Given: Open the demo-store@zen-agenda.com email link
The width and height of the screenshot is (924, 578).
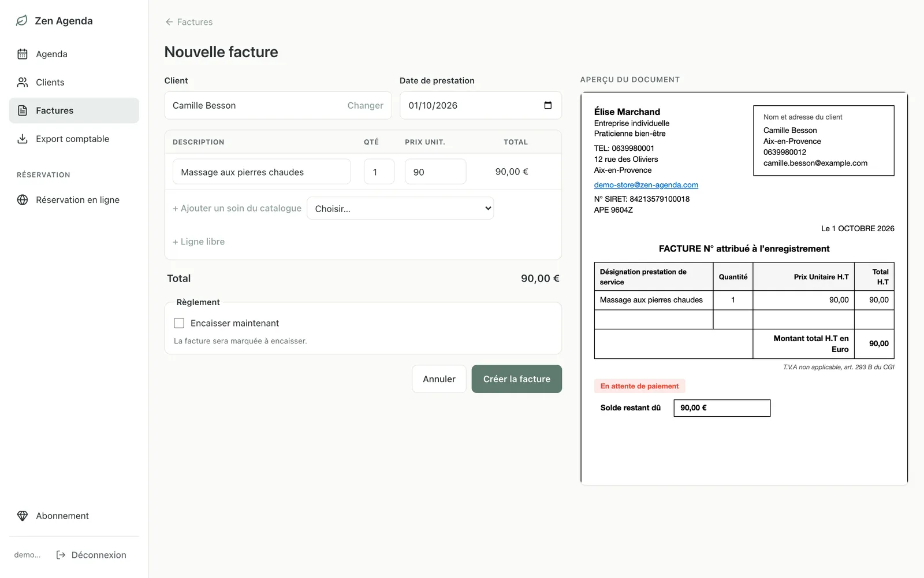Looking at the screenshot, I should [x=646, y=185].
